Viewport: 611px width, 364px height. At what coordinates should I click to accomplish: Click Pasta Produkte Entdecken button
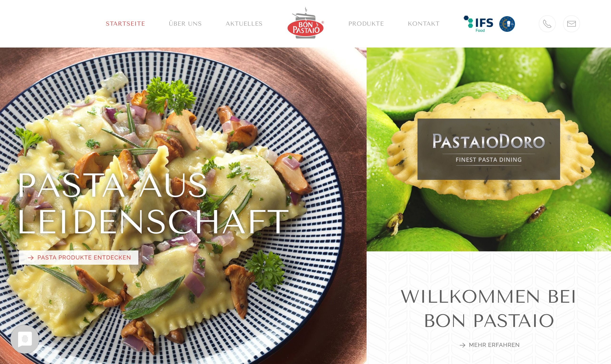(79, 258)
